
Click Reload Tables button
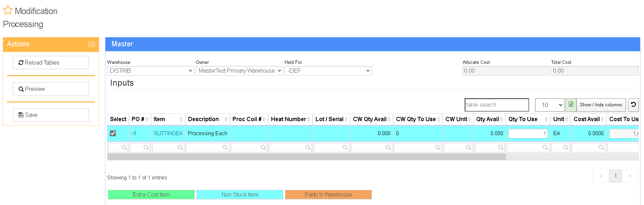click(51, 62)
